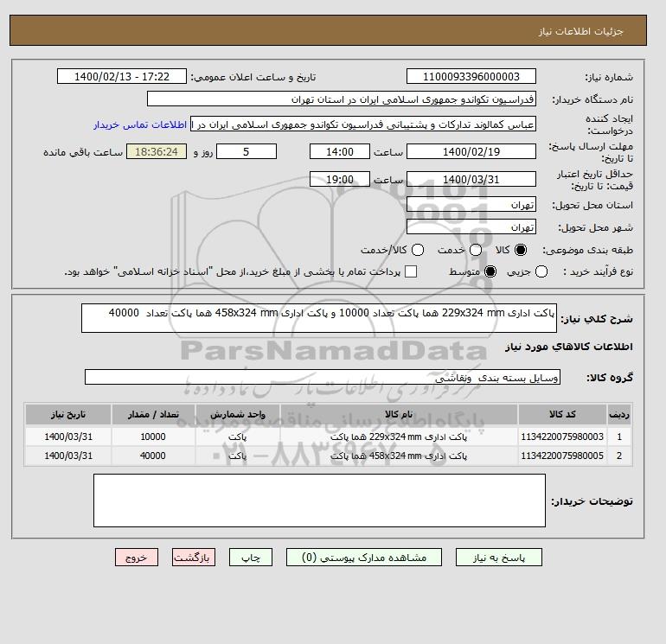Click the شرح کلی نیاز description box

click(319, 318)
